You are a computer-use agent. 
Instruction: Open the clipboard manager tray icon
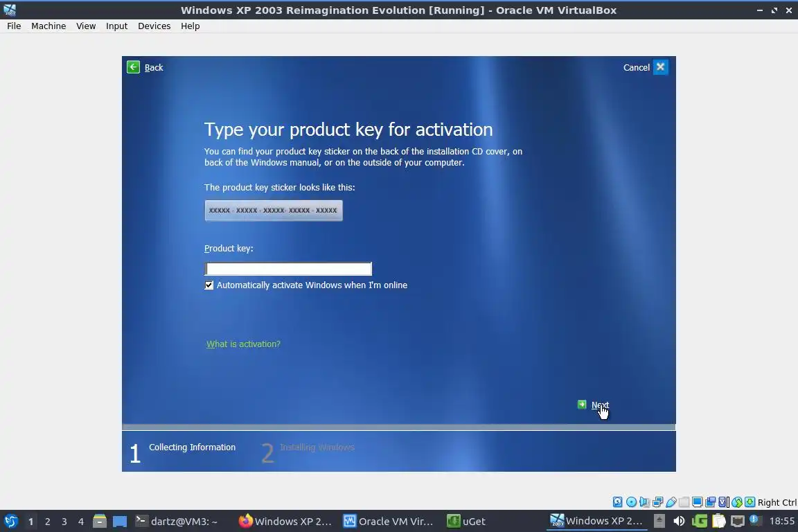[x=718, y=521]
